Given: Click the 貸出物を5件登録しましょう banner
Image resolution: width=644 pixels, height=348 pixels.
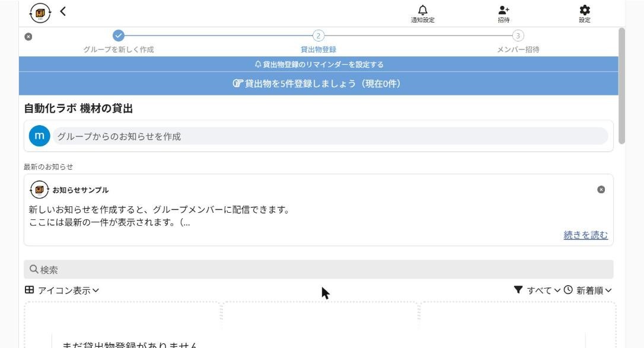Looking at the screenshot, I should [318, 84].
